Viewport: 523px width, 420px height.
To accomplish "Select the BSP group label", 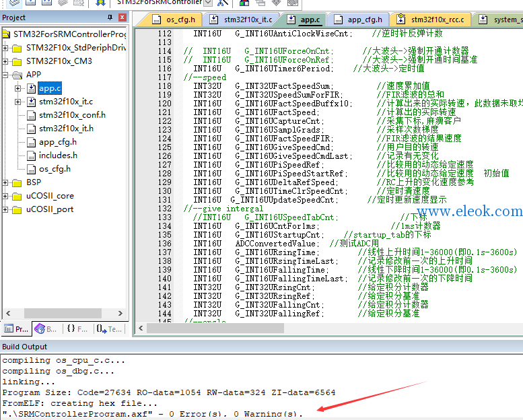I will click(x=34, y=182).
